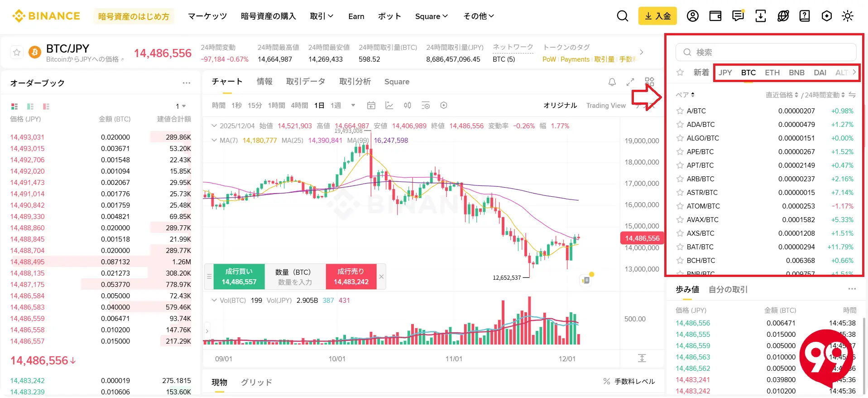
Task: Click the yellow 入金 button
Action: tap(657, 16)
